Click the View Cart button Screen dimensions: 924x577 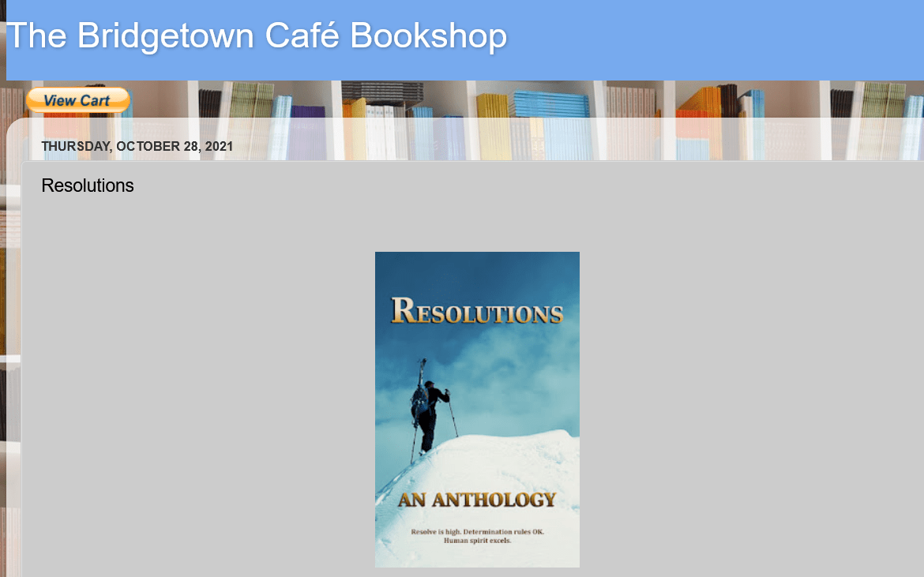click(x=77, y=100)
